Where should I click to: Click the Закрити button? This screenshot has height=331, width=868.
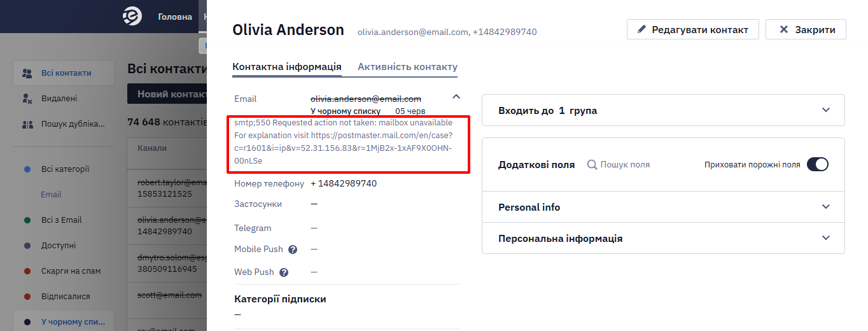tap(806, 29)
